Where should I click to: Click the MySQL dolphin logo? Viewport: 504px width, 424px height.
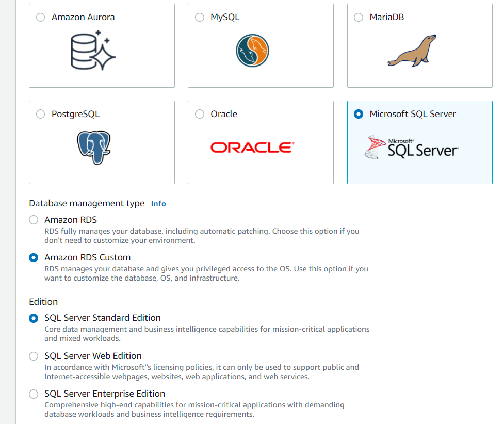point(253,51)
